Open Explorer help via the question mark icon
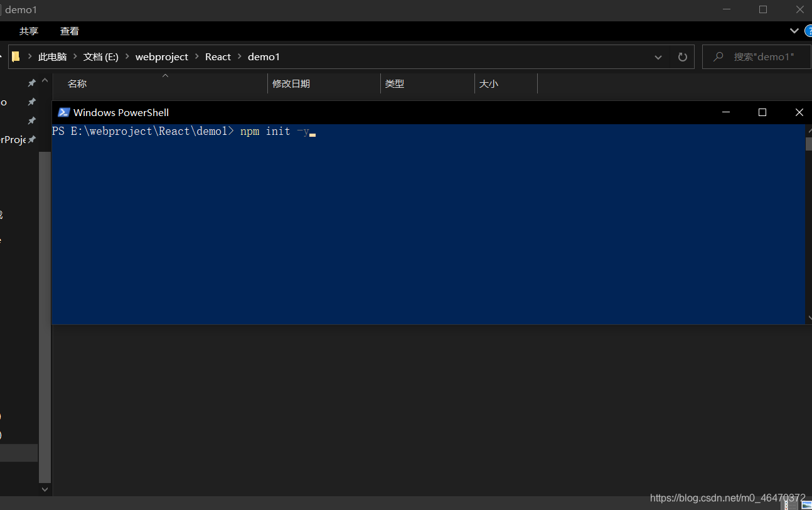 click(x=808, y=31)
